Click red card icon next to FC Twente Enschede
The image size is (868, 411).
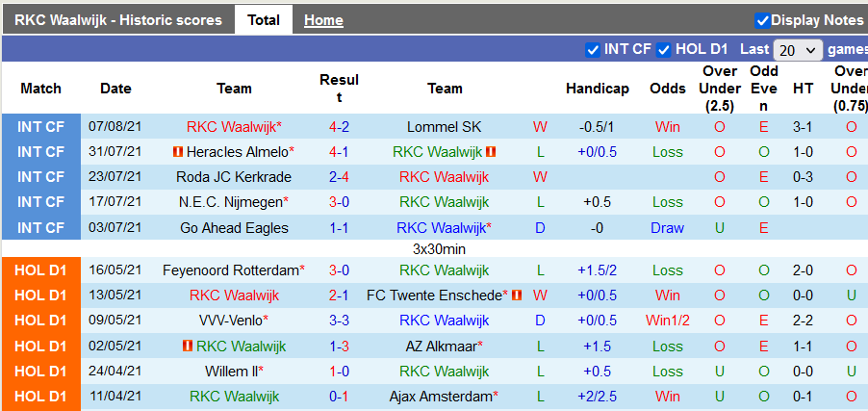pyautogui.click(x=516, y=295)
